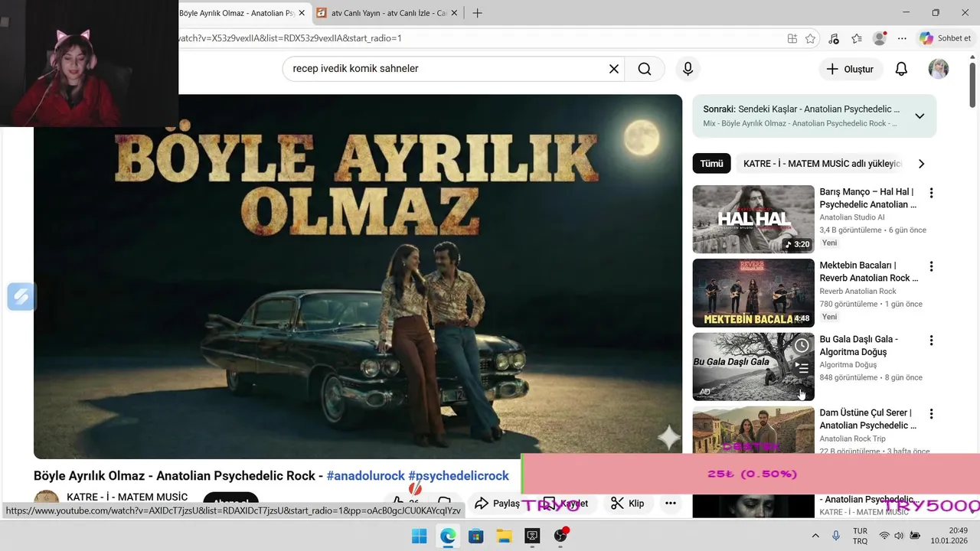This screenshot has width=980, height=551.
Task: Open the network icon in system tray
Action: point(884,536)
